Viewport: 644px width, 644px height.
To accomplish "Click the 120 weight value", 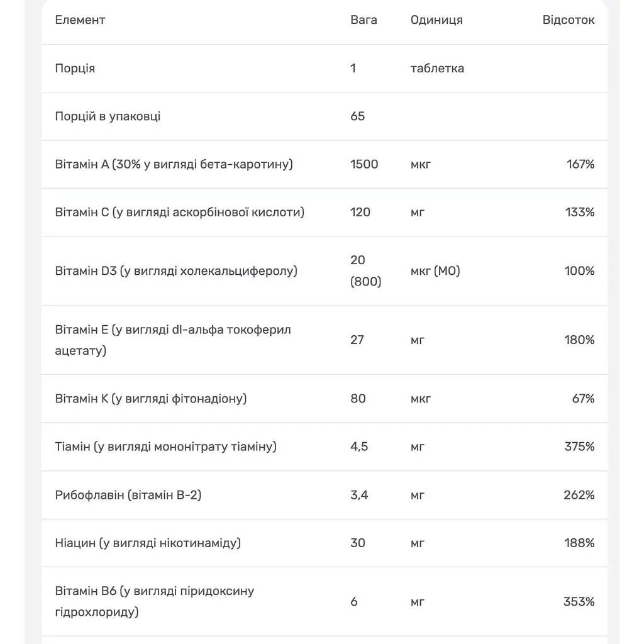I will pyautogui.click(x=360, y=213).
